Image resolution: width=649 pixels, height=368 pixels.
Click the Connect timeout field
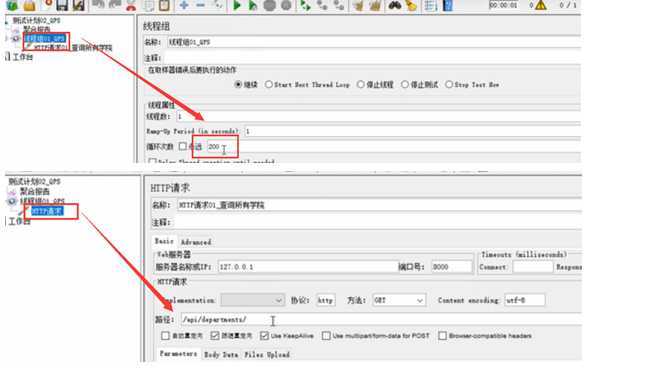533,267
